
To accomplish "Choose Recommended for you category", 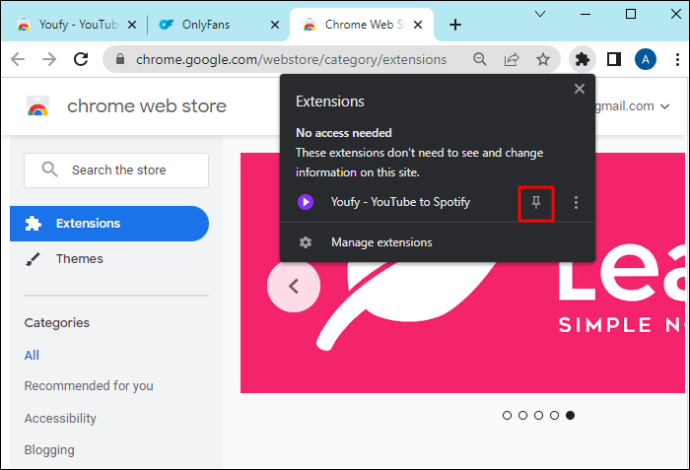I will click(x=89, y=386).
